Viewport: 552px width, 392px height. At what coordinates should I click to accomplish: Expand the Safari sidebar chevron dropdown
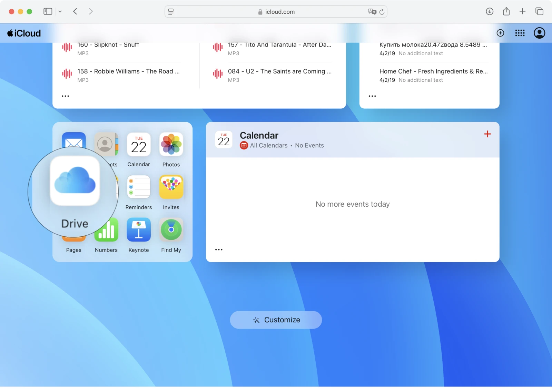[60, 11]
